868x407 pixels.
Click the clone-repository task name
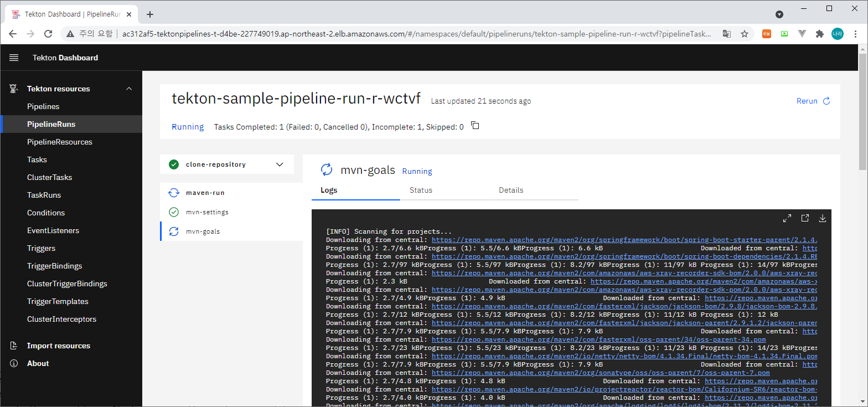click(216, 164)
